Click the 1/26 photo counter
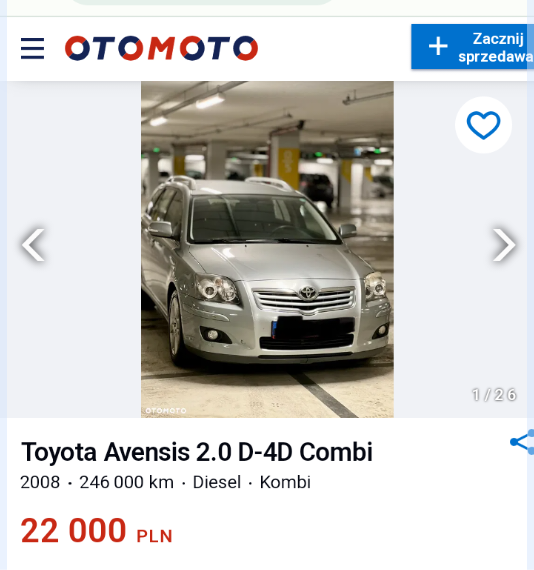534x570 pixels. pyautogui.click(x=494, y=395)
